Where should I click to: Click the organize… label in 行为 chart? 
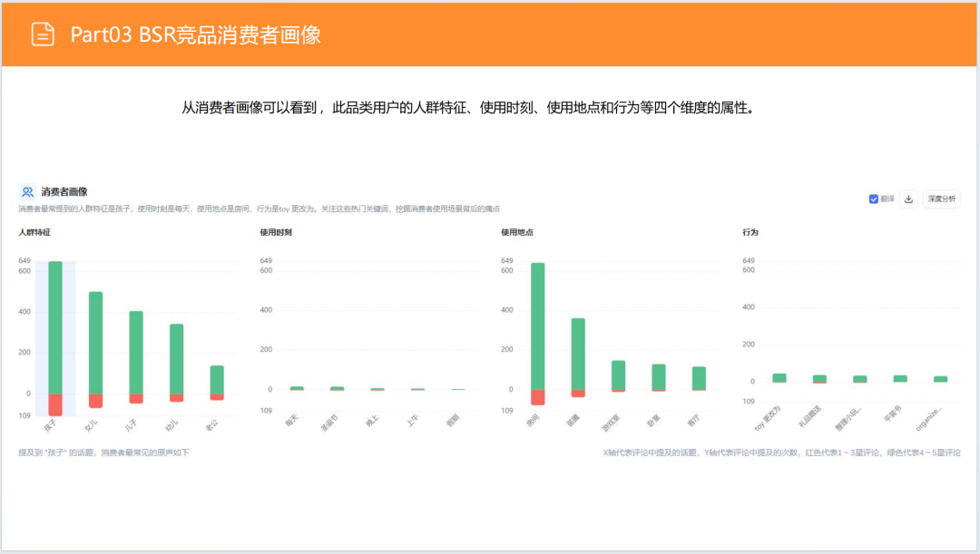932,420
